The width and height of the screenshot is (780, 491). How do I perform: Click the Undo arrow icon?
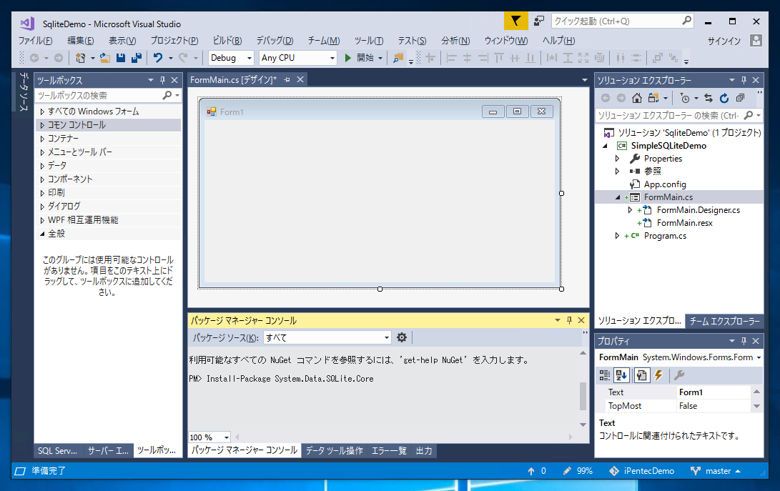point(158,58)
